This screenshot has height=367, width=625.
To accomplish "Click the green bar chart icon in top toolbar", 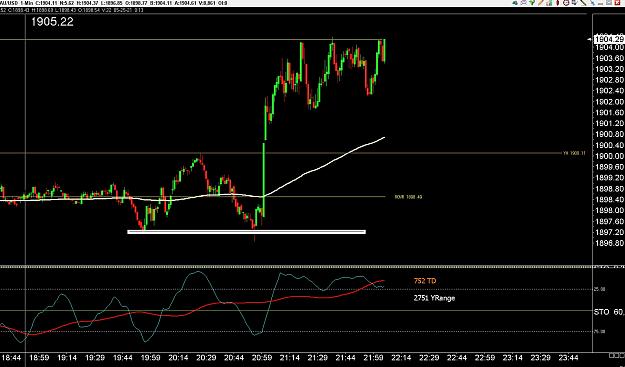I will pyautogui.click(x=549, y=3).
